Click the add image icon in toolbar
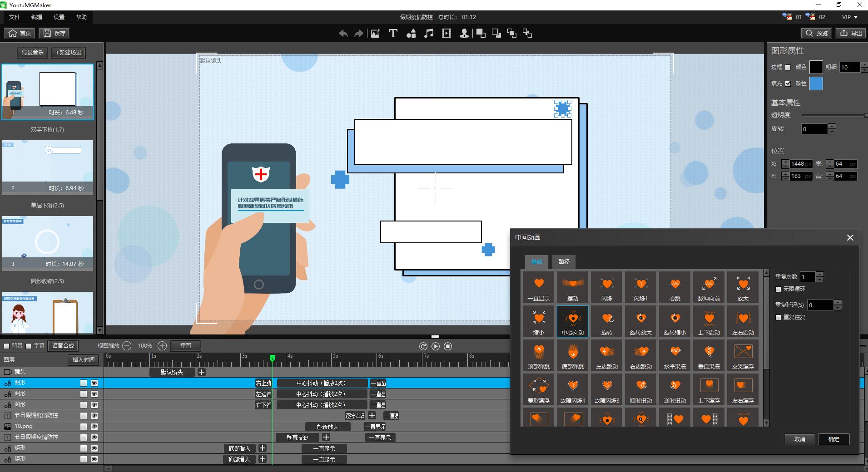868x472 pixels. point(375,33)
